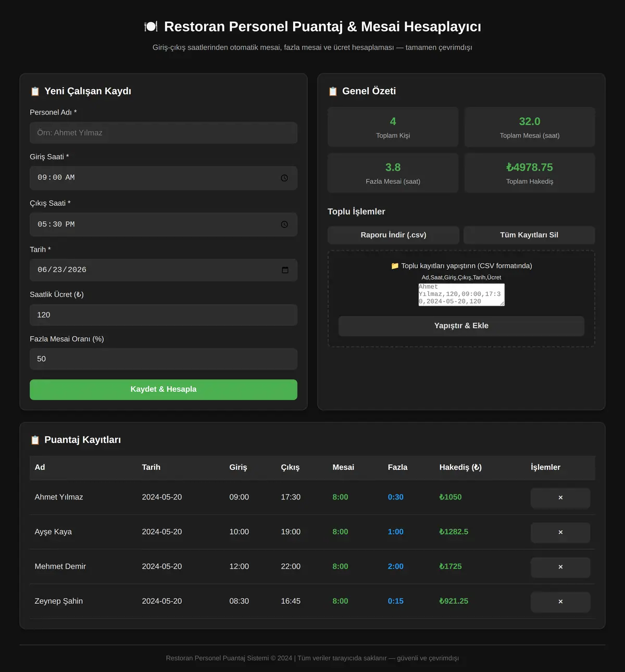Screen dimensions: 625x672
Task: Click clipboard icon beside Genel Özeti
Action: (333, 91)
